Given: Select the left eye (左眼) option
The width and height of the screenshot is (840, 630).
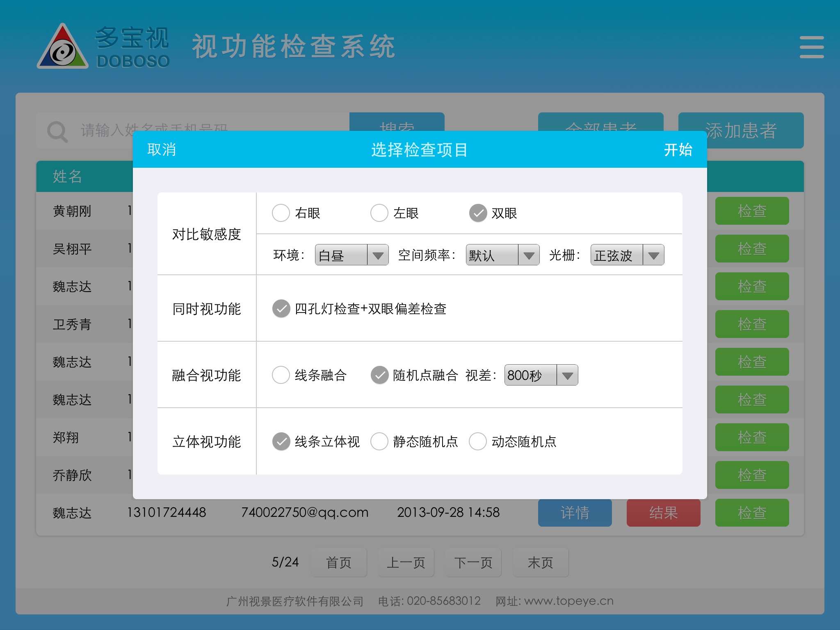Looking at the screenshot, I should click(379, 213).
